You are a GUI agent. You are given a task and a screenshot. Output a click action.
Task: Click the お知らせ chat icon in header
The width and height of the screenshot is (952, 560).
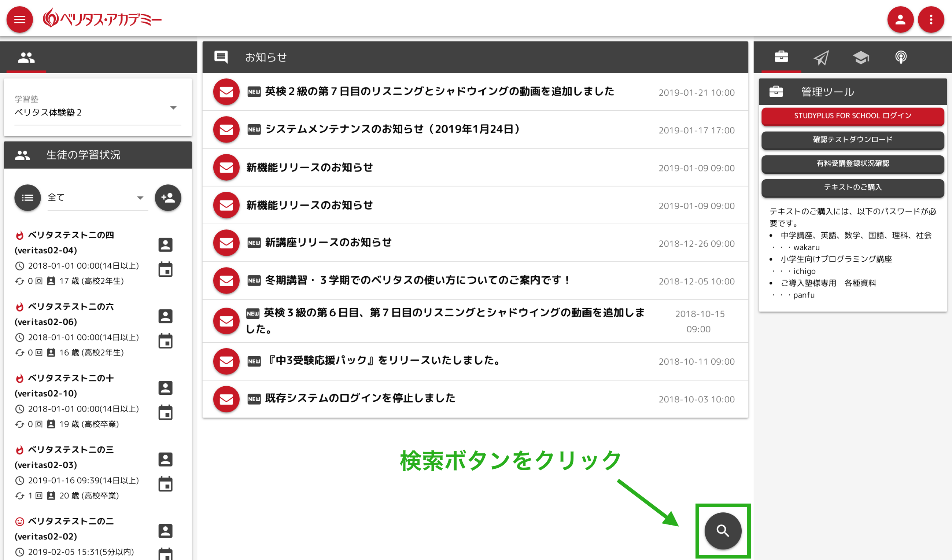pyautogui.click(x=221, y=57)
